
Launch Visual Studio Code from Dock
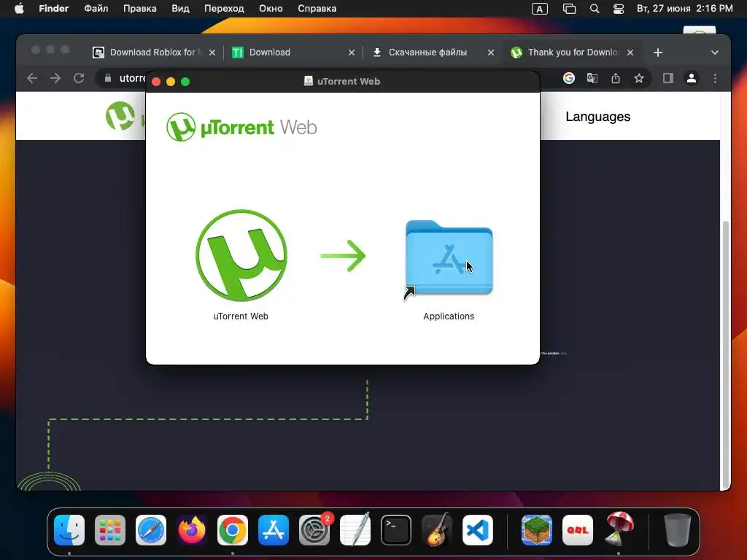478,530
